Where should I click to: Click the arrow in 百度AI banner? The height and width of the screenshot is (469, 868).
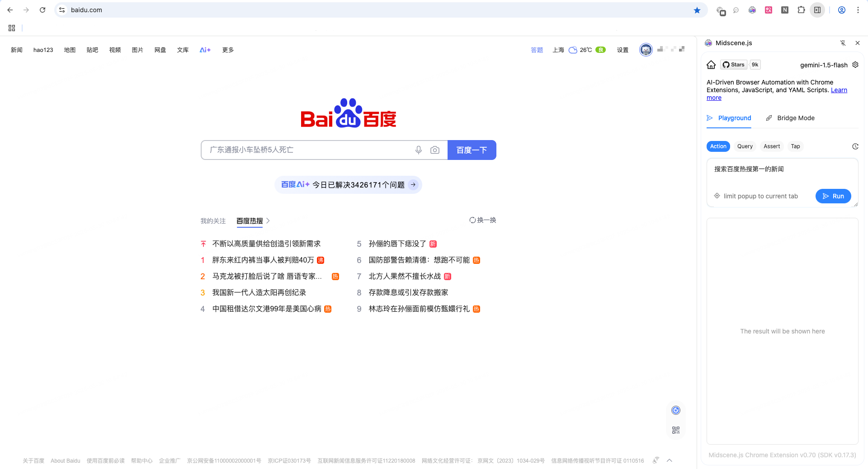coord(413,185)
